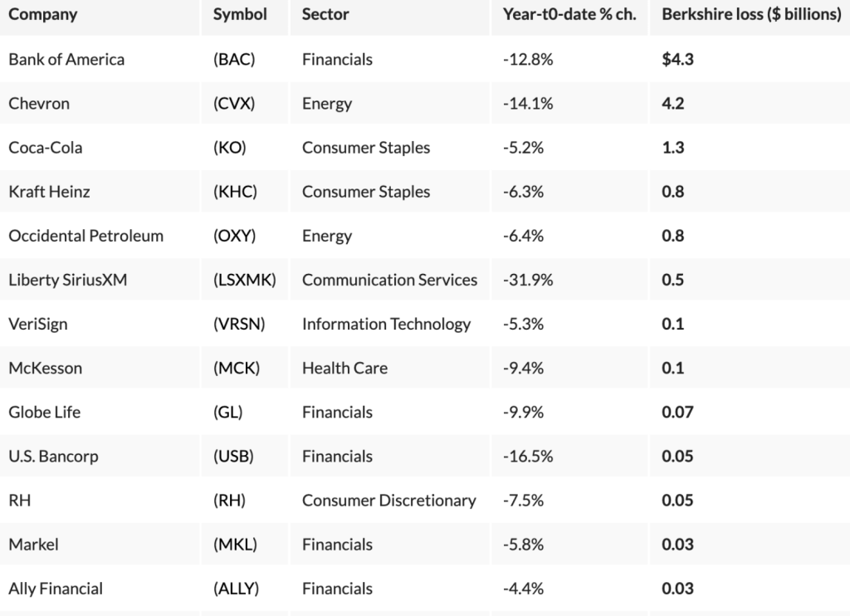The image size is (850, 616).
Task: Click the (CVX) symbol cell
Action: [x=233, y=104]
